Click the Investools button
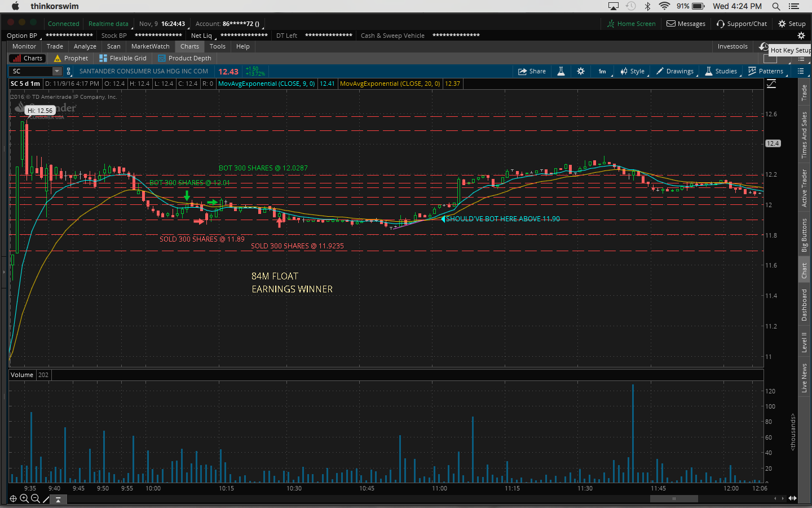 [732, 46]
